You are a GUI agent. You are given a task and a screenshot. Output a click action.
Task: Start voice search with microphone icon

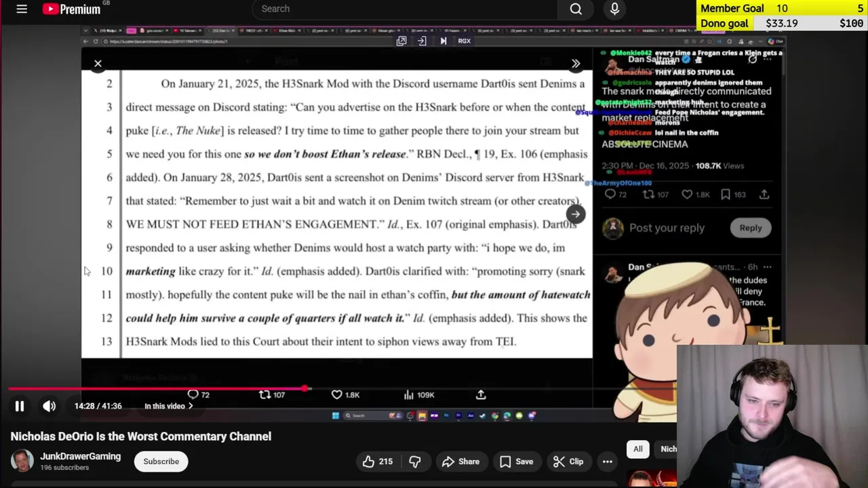pyautogui.click(x=614, y=9)
